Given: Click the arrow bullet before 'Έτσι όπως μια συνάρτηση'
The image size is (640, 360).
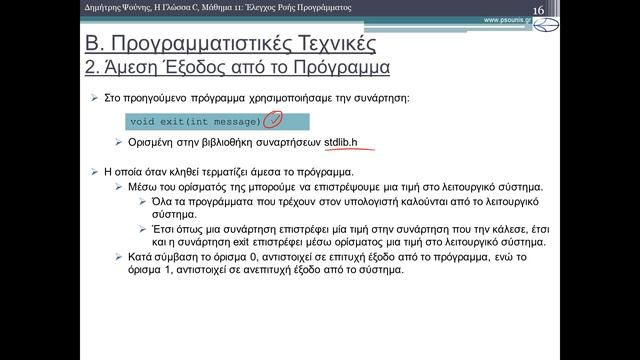Looking at the screenshot, I should 142,229.
